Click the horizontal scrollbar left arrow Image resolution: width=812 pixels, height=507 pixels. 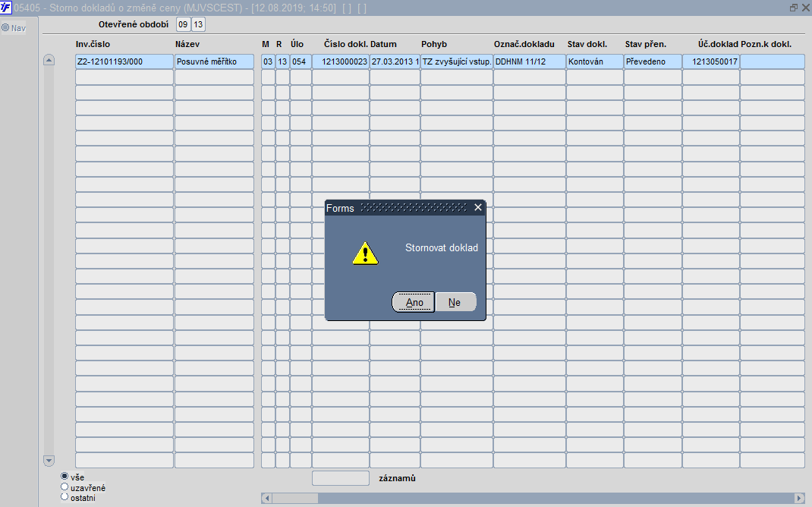click(266, 498)
